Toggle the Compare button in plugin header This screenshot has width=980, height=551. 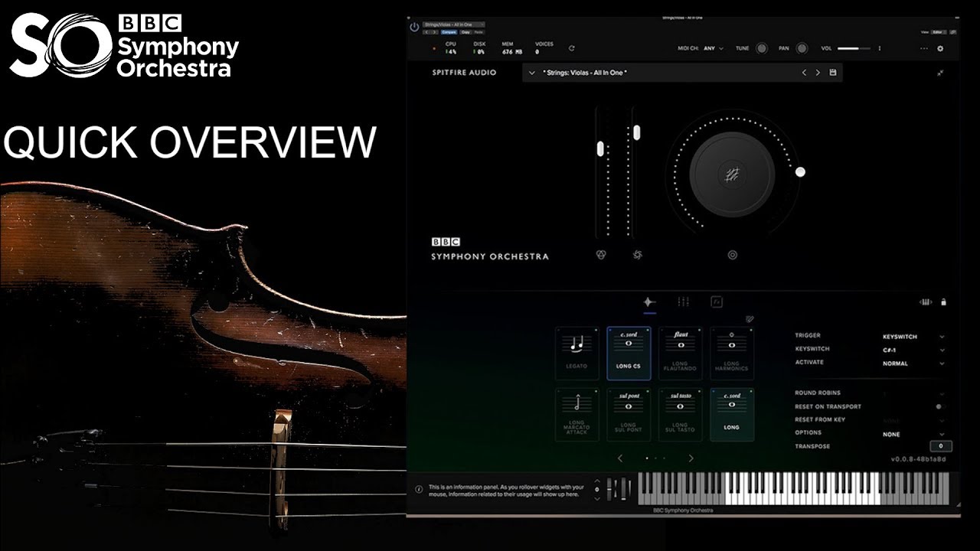(449, 32)
